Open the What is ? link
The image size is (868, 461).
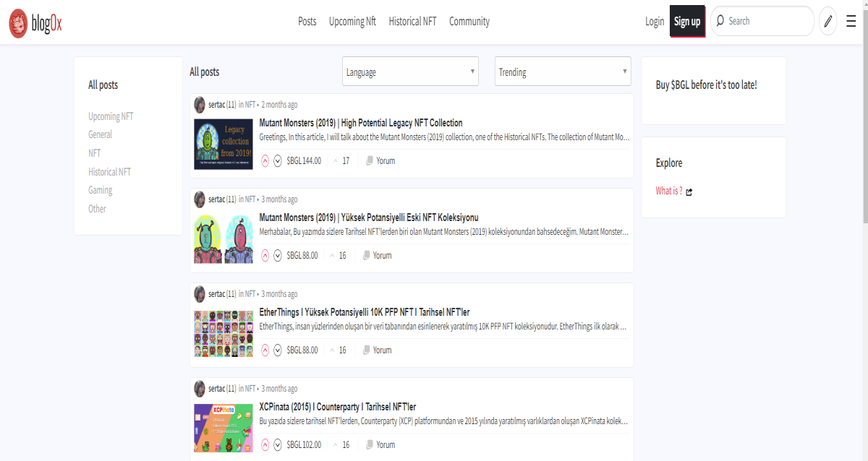pyautogui.click(x=669, y=191)
